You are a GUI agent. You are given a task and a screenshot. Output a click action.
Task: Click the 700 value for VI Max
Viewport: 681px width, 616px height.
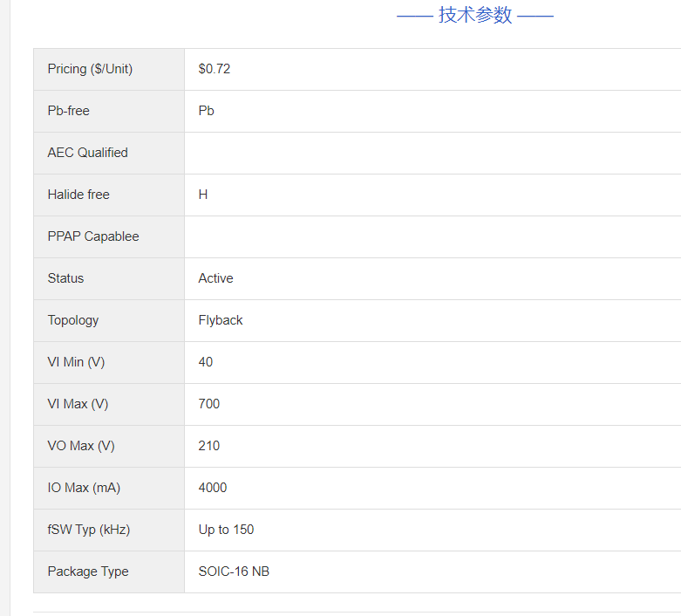click(x=209, y=404)
